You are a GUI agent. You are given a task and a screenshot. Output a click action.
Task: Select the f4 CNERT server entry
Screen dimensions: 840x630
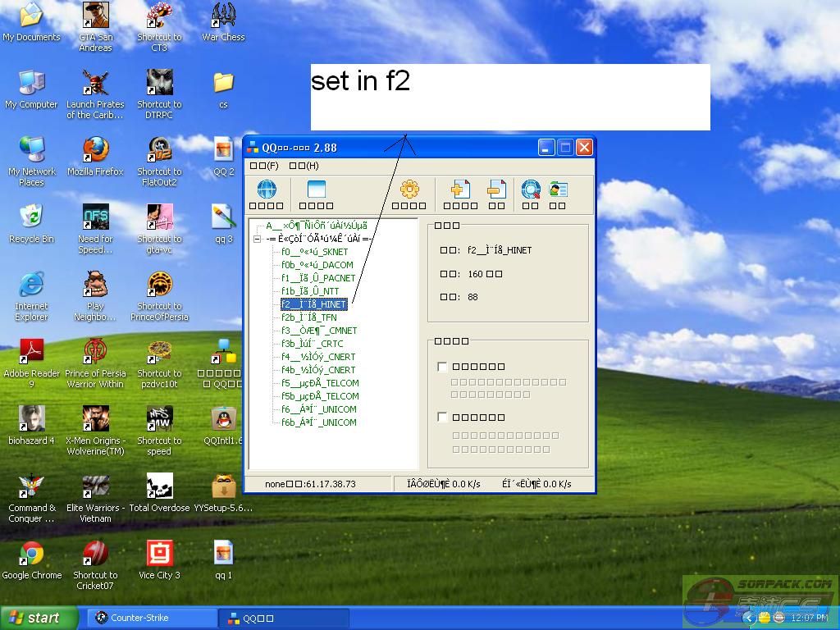tap(318, 357)
